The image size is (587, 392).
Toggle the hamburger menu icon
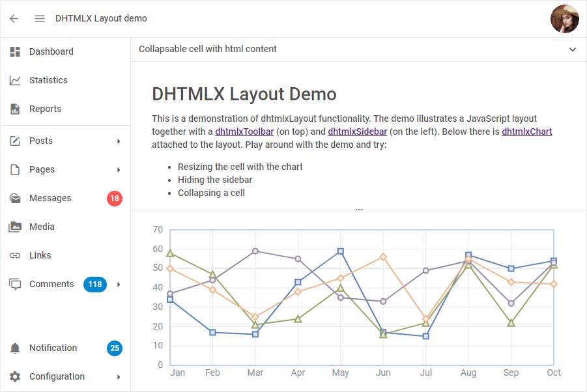click(x=40, y=19)
